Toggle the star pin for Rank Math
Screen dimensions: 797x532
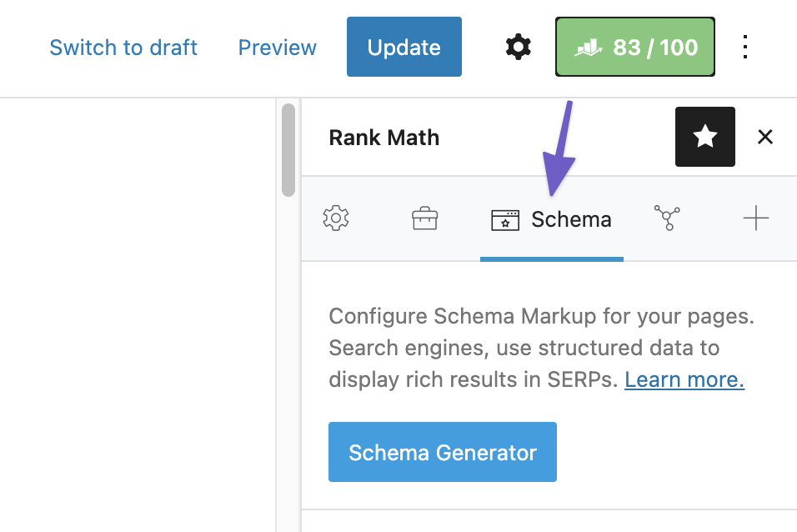coord(704,137)
